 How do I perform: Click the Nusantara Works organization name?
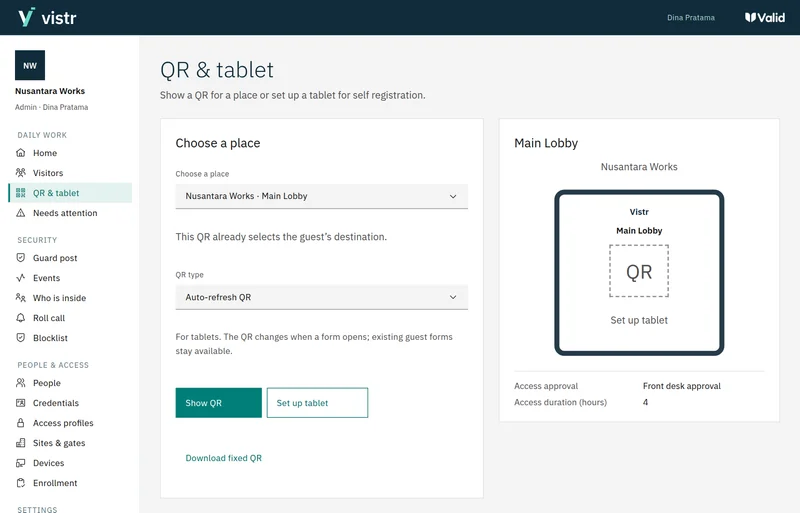(x=50, y=91)
